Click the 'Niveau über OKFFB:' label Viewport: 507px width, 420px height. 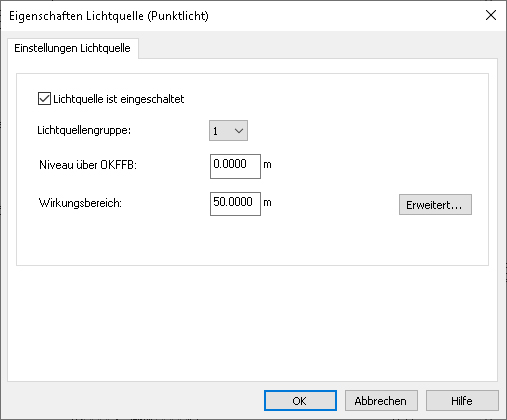(88, 165)
